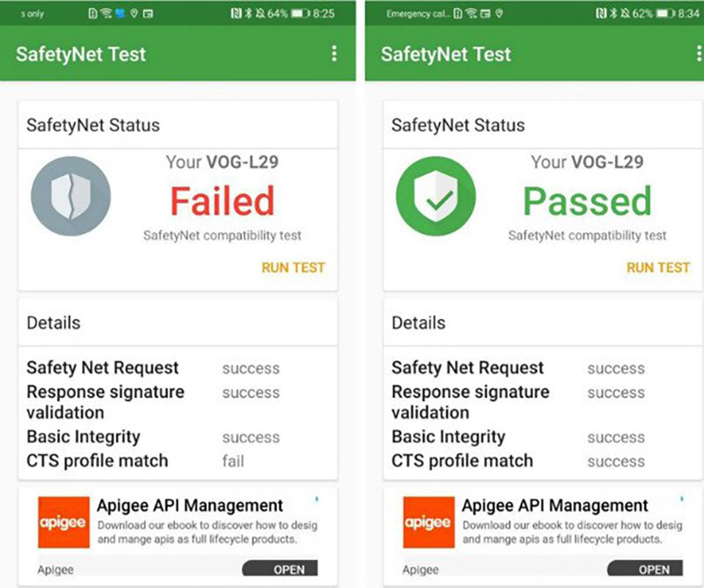Tap the ad info icon on right ad
The width and height of the screenshot is (704, 588).
click(x=681, y=499)
